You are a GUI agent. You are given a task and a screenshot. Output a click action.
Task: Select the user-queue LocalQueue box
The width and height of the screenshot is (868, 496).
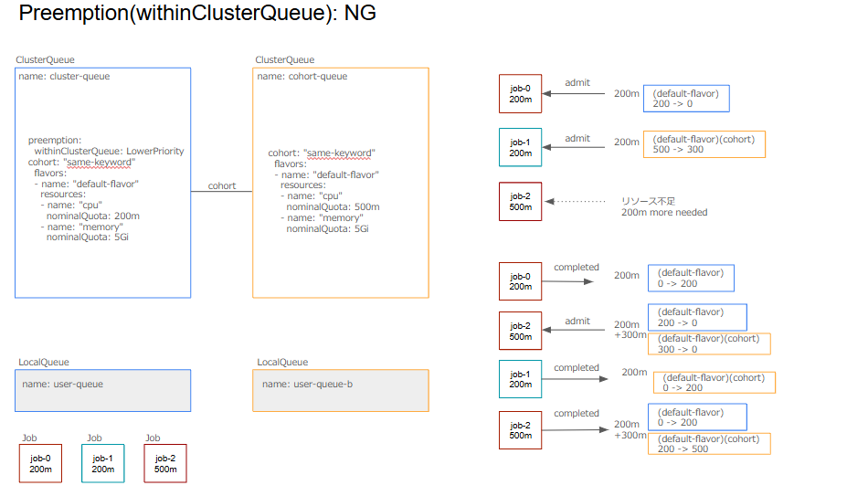(x=103, y=390)
